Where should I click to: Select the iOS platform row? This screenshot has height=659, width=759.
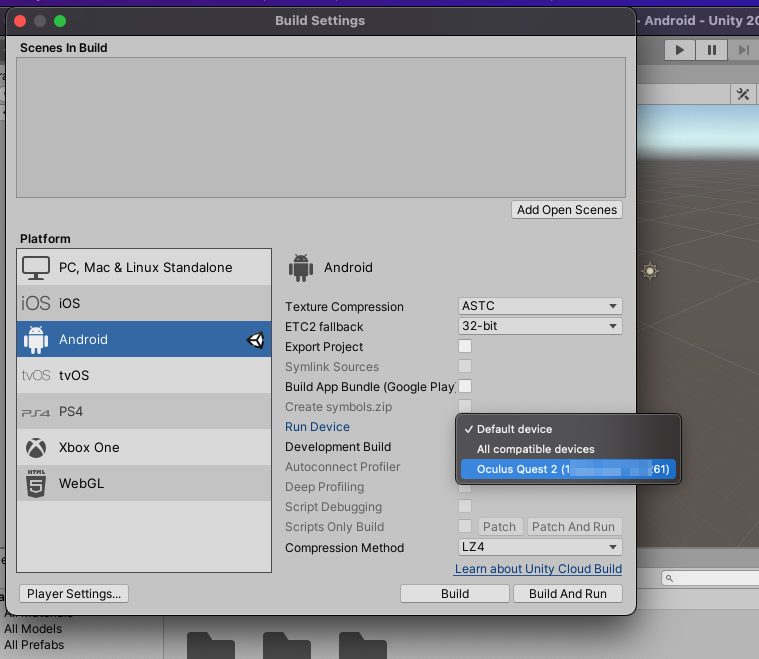(x=144, y=303)
